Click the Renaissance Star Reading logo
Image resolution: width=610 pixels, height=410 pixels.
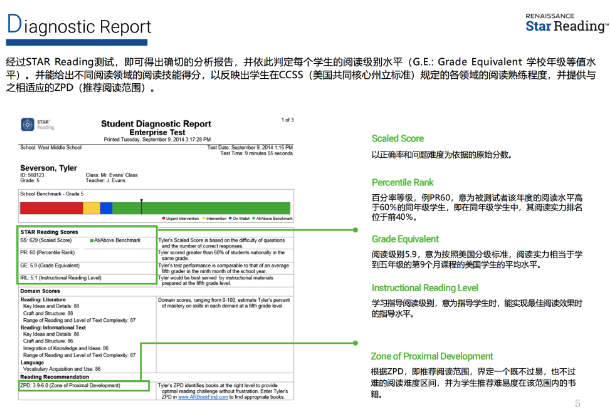(x=567, y=23)
